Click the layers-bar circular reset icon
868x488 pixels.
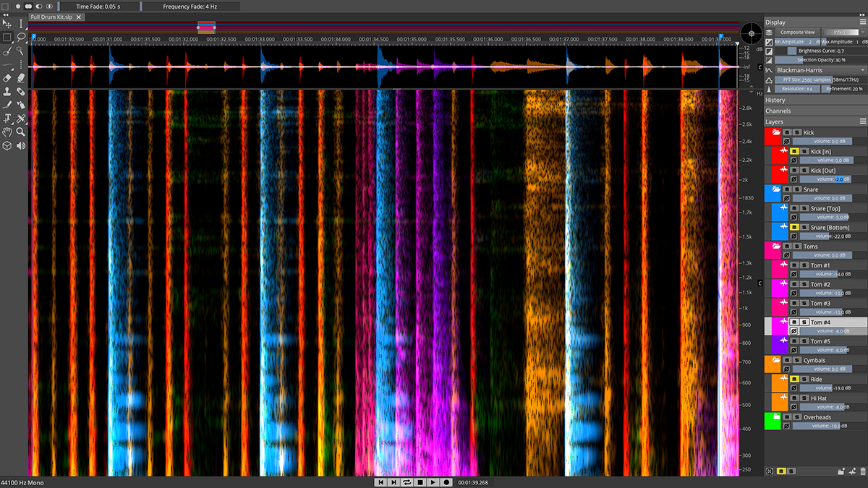[770, 471]
